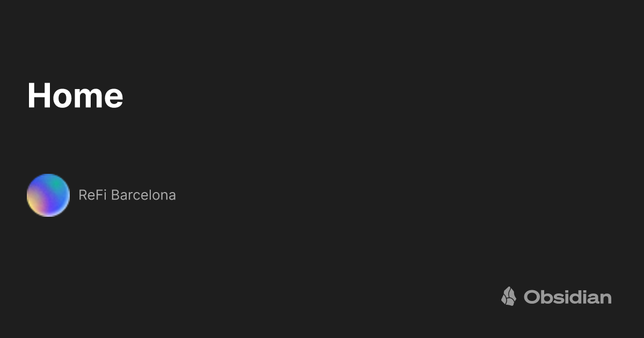
Task: Choose the round rainbow-gradient site icon
Action: (48, 195)
